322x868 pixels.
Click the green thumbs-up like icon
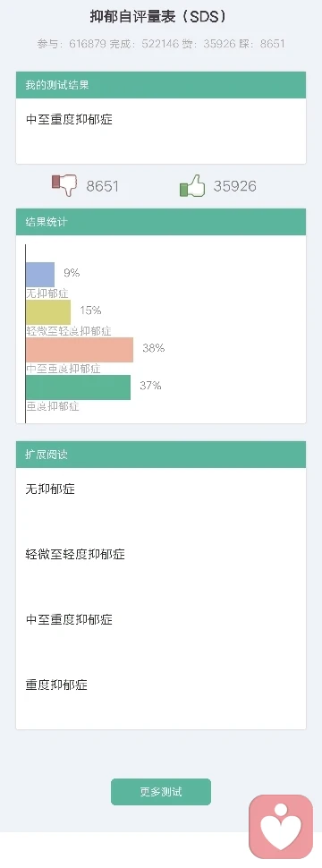[192, 185]
